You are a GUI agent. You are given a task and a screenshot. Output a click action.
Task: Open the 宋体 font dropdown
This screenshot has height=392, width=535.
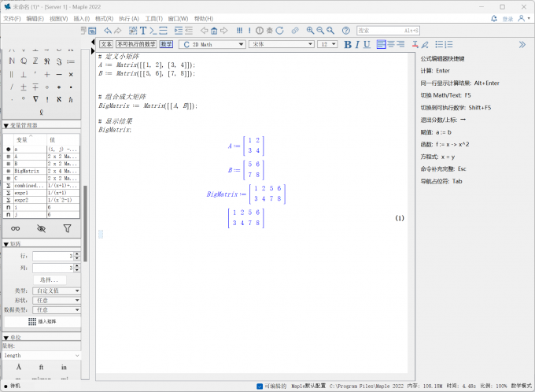click(282, 44)
